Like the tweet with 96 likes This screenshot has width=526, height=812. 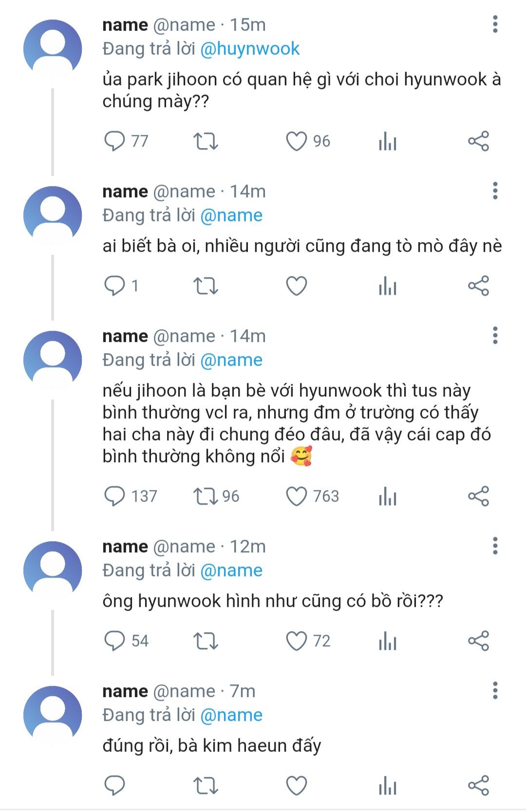(x=296, y=141)
